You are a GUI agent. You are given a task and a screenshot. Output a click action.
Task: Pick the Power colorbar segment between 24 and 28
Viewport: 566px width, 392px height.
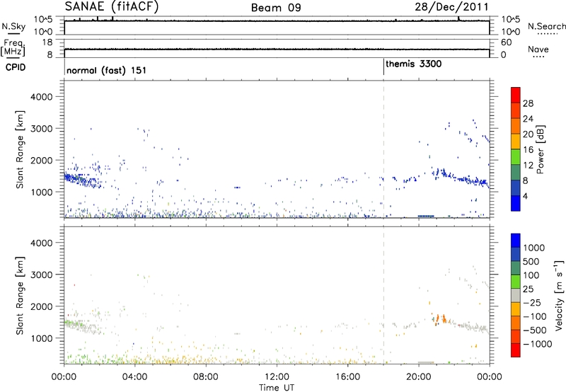(x=516, y=111)
